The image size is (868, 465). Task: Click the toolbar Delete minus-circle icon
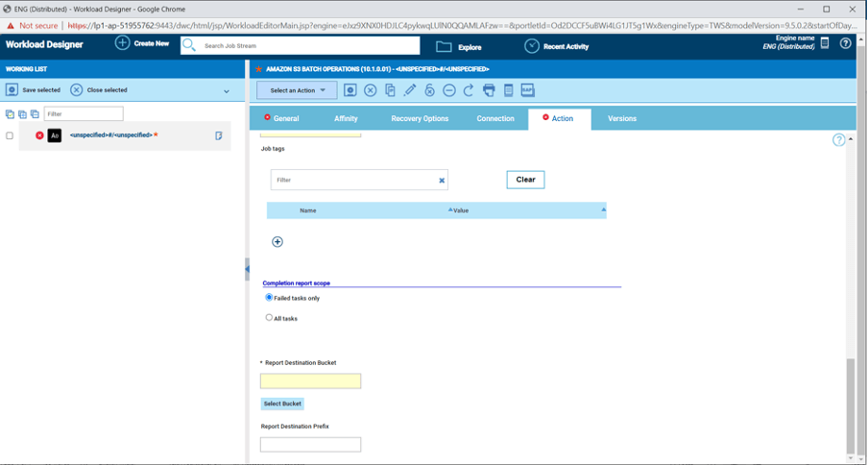click(449, 90)
